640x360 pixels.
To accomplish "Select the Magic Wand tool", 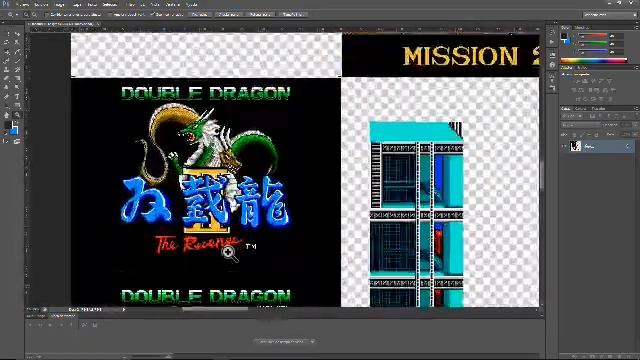I will (x=17, y=42).
